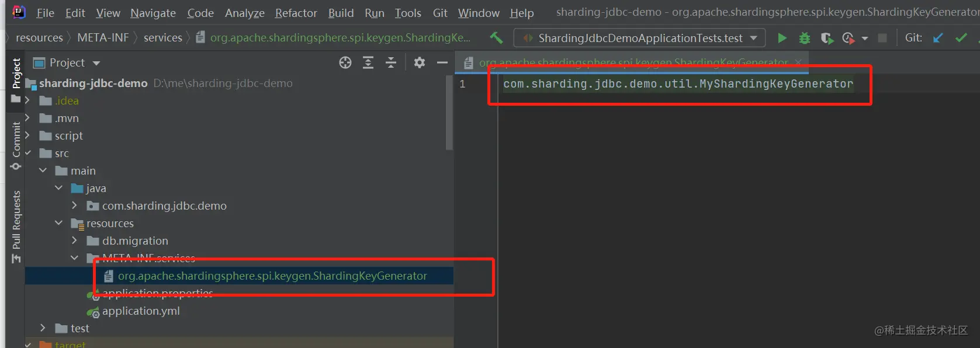Update project with blue Git arrow

938,38
